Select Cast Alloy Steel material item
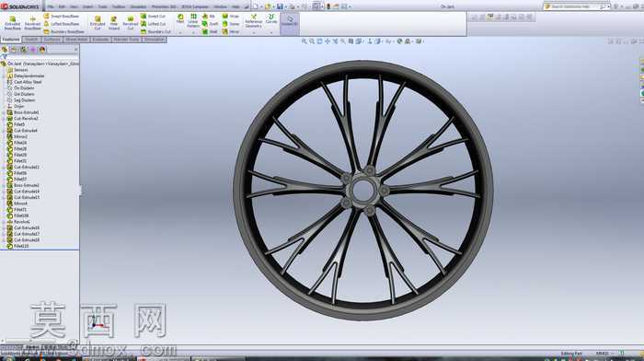The image size is (644, 361). (24, 82)
